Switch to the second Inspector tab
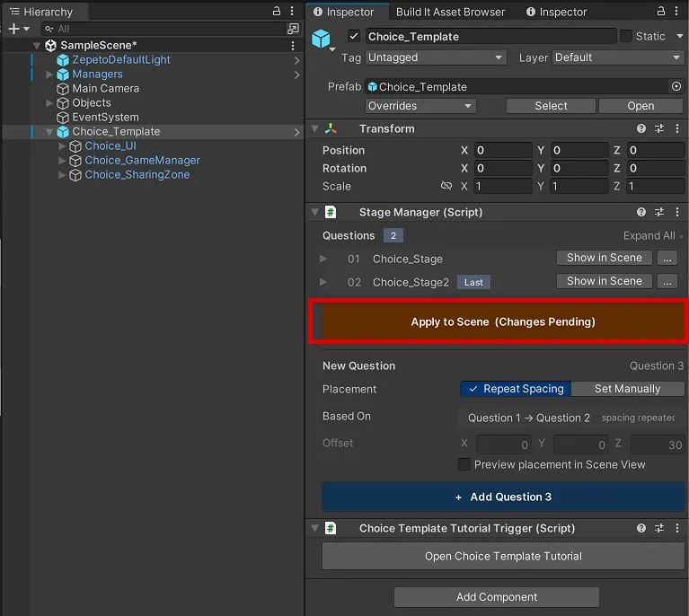689x616 pixels. coord(556,12)
